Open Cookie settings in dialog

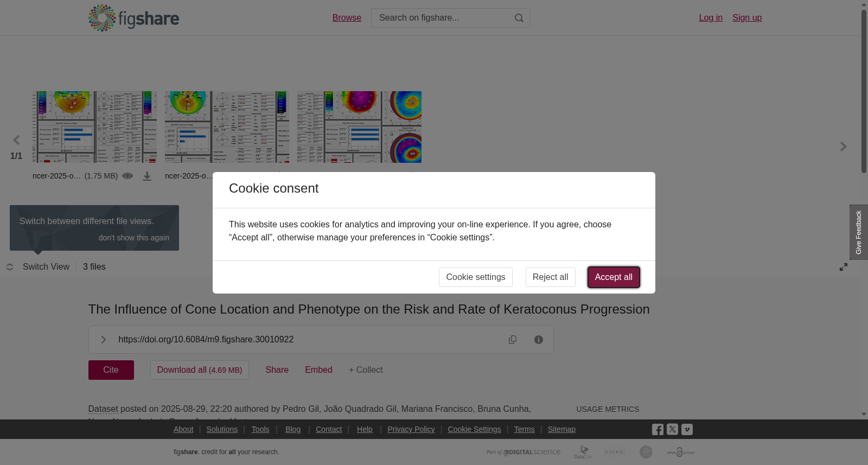click(x=476, y=277)
